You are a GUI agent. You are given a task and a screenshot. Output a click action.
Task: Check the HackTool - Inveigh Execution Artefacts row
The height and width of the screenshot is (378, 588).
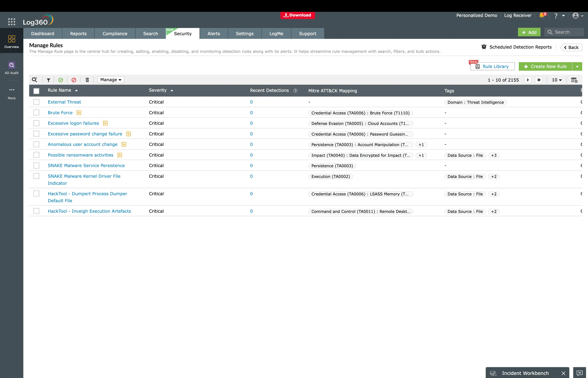(36, 211)
